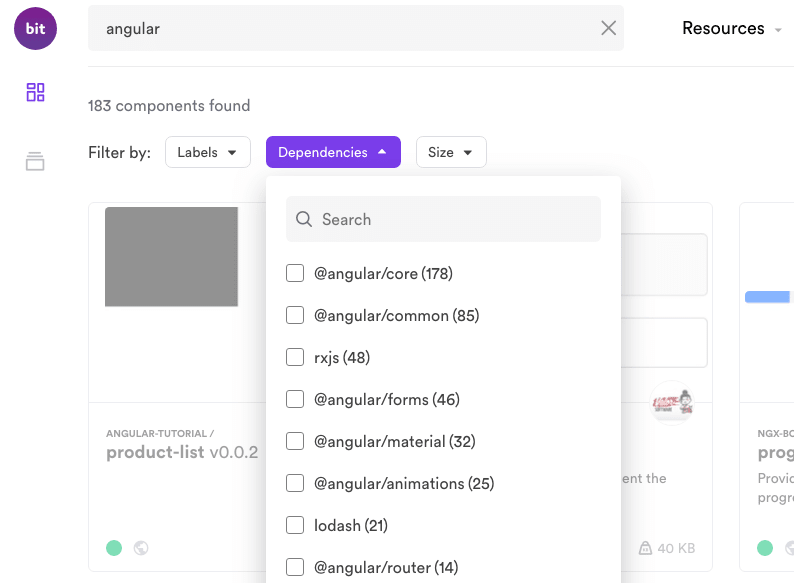Click the dependency Search input field
This screenshot has height=583, width=794.
tap(443, 219)
